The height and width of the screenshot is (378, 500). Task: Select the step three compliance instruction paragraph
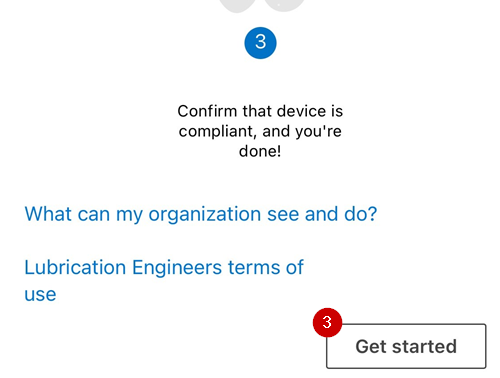[x=260, y=131]
